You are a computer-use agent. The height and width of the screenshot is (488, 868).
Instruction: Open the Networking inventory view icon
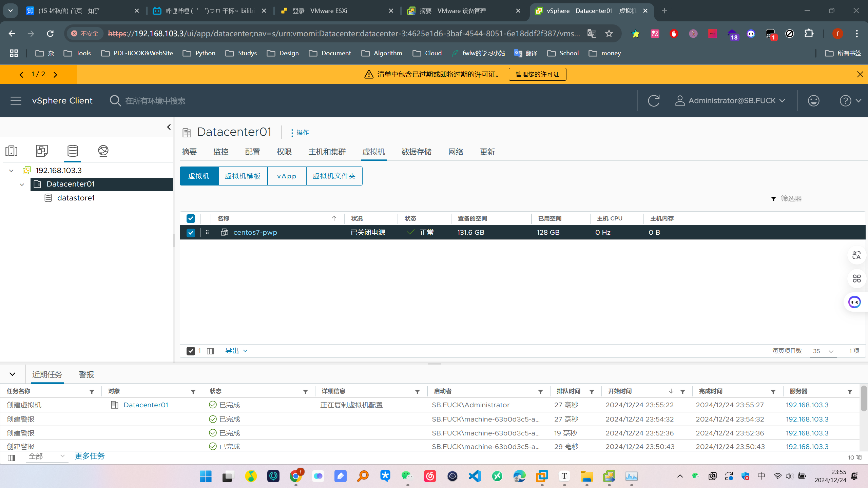pos(103,151)
